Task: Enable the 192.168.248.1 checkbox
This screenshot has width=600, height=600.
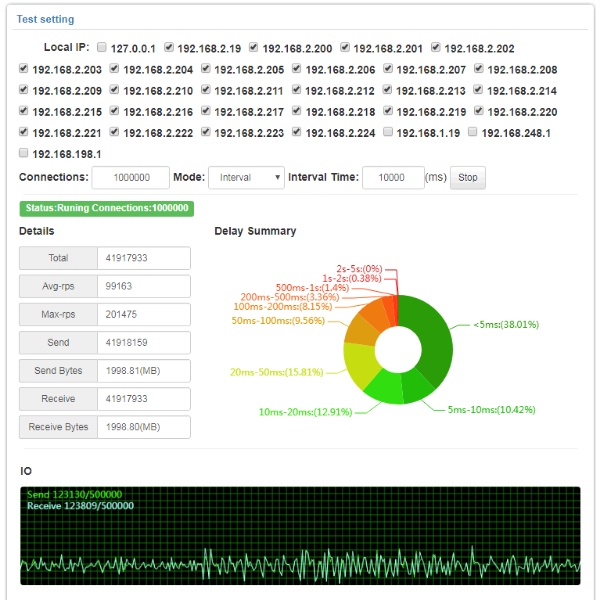Action: click(x=473, y=132)
